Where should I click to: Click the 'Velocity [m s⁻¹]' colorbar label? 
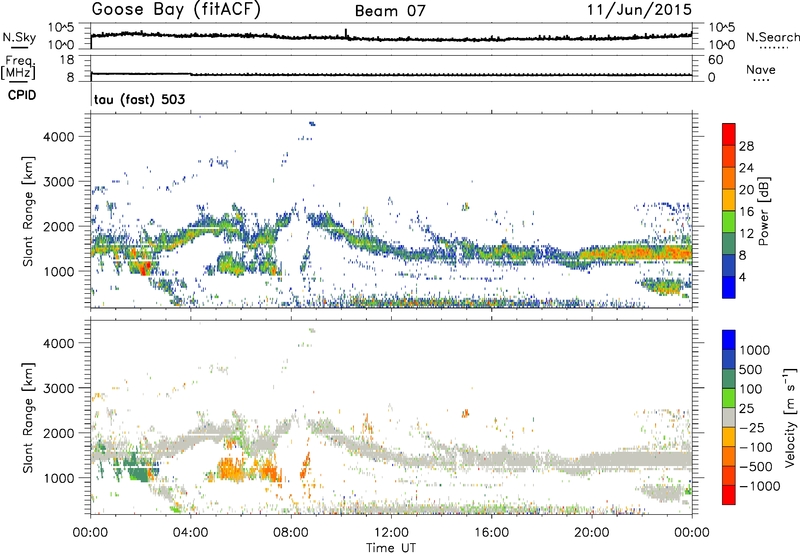790,417
